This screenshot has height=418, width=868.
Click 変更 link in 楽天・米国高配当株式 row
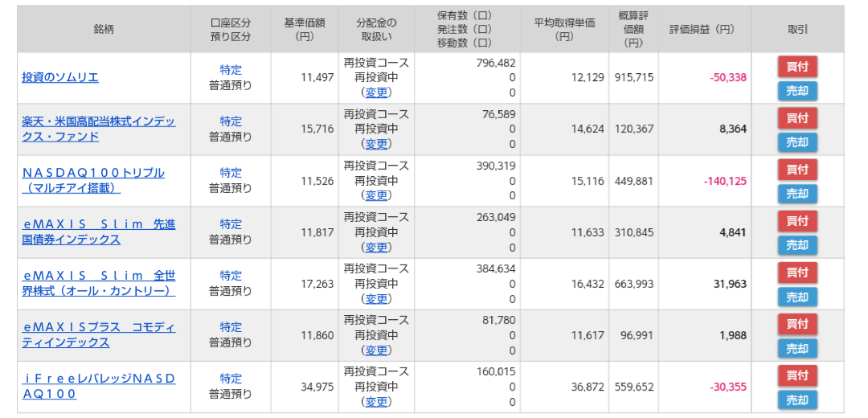[376, 144]
